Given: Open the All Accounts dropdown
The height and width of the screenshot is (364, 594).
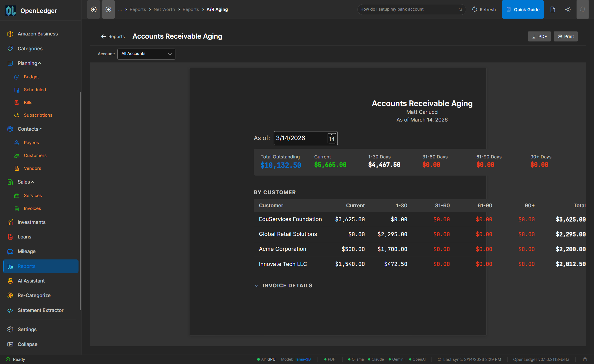Looking at the screenshot, I should pos(146,54).
